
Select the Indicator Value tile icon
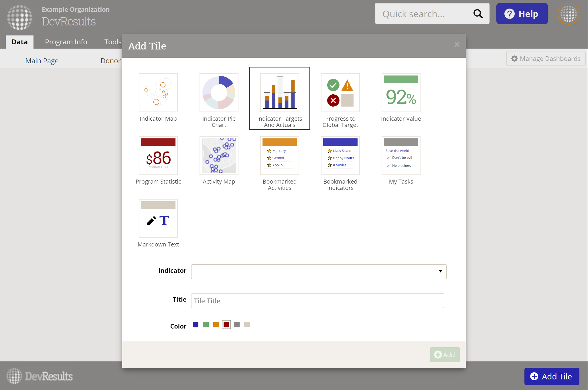tap(401, 93)
